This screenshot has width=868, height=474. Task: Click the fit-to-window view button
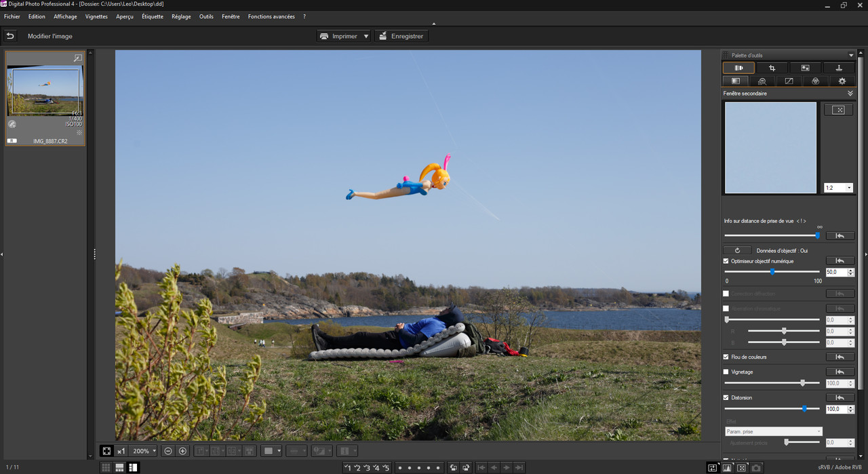coord(106,451)
